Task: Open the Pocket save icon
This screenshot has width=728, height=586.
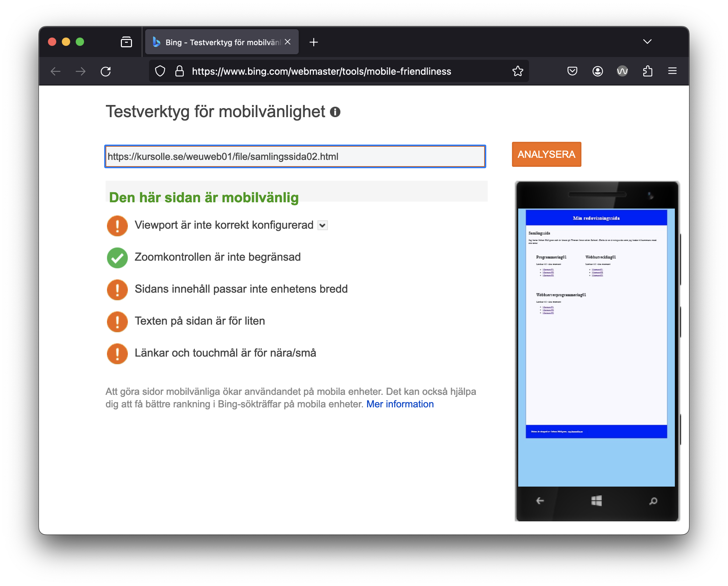Action: (x=572, y=71)
